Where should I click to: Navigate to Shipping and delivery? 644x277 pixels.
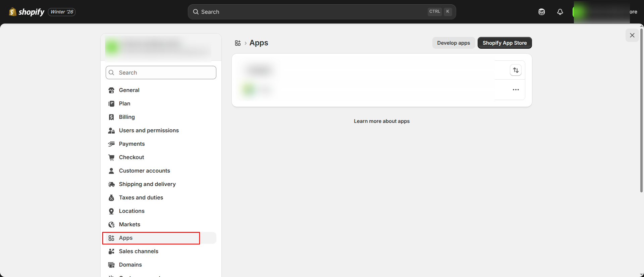click(147, 184)
